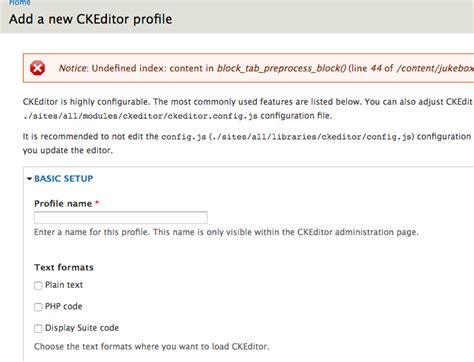474x362 pixels.
Task: Click the Text formats heading
Action: tap(64, 267)
